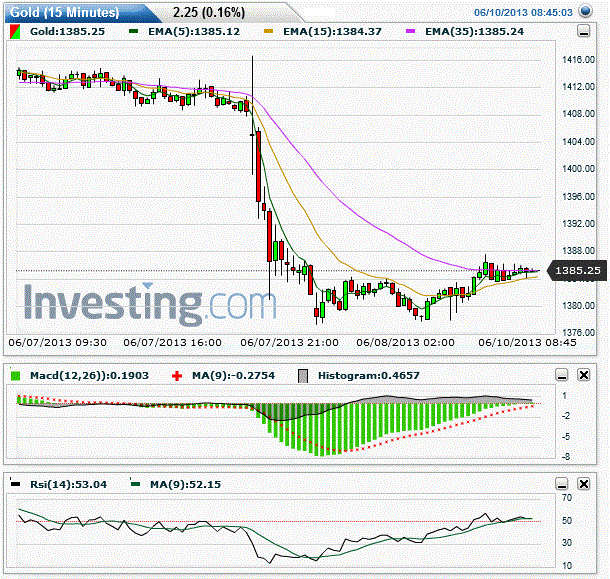Click the 2.25 (0.16%) change value
This screenshot has width=610, height=579.
tap(209, 12)
